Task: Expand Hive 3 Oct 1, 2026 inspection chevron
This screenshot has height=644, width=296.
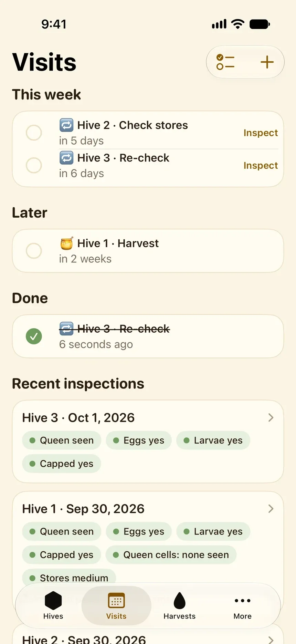Action: (x=271, y=418)
